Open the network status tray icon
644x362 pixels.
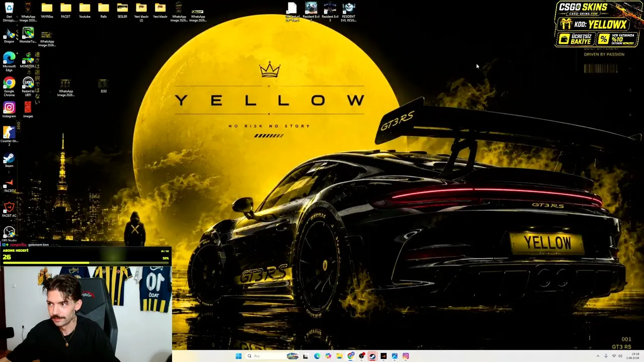[613, 356]
